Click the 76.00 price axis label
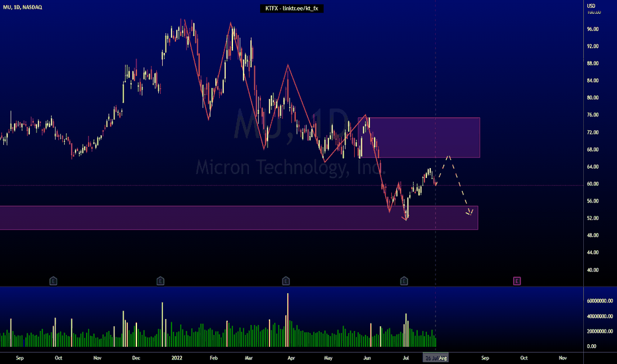The height and width of the screenshot is (364, 617). click(593, 115)
